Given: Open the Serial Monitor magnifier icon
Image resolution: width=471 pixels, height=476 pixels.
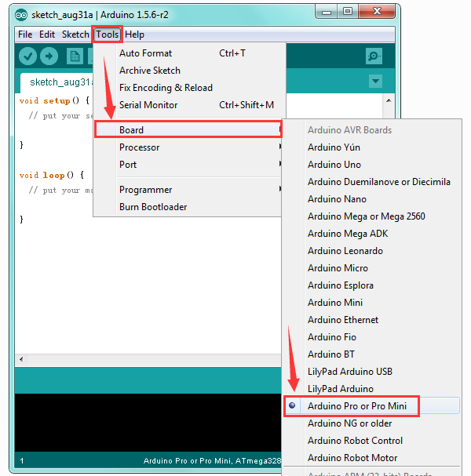Looking at the screenshot, I should point(374,56).
